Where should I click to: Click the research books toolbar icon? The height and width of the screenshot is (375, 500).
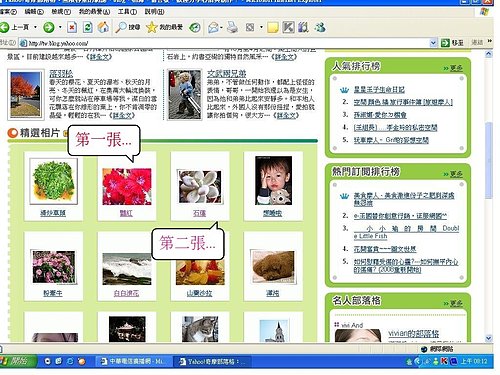303,27
